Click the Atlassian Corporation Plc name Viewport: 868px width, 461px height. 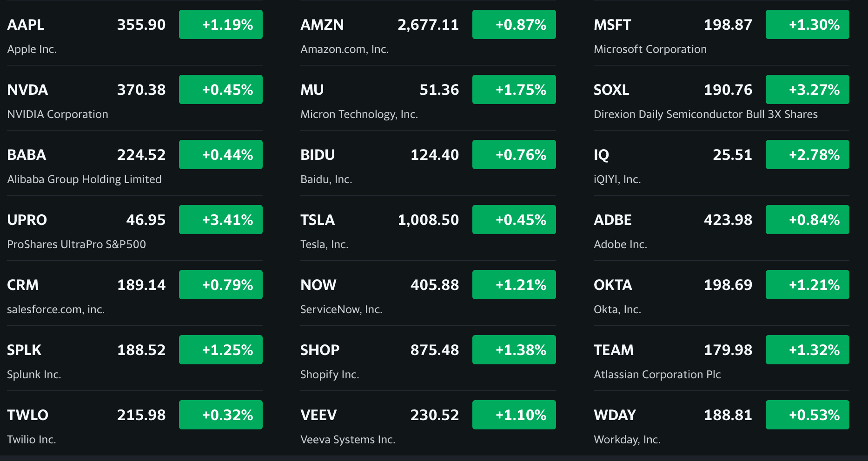657,375
